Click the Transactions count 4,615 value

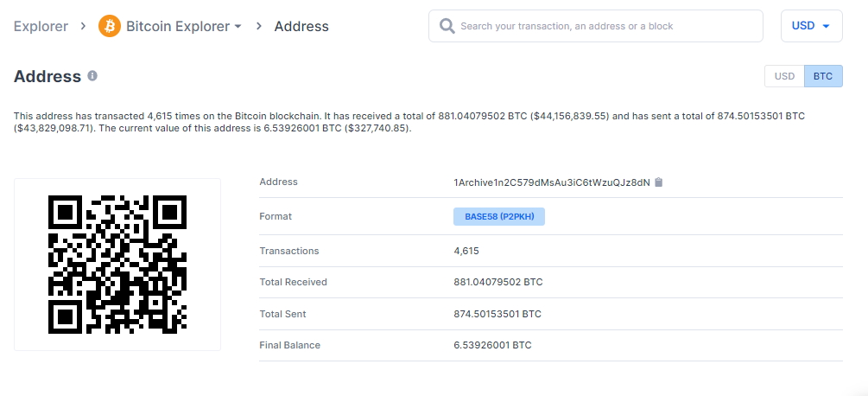coord(466,251)
